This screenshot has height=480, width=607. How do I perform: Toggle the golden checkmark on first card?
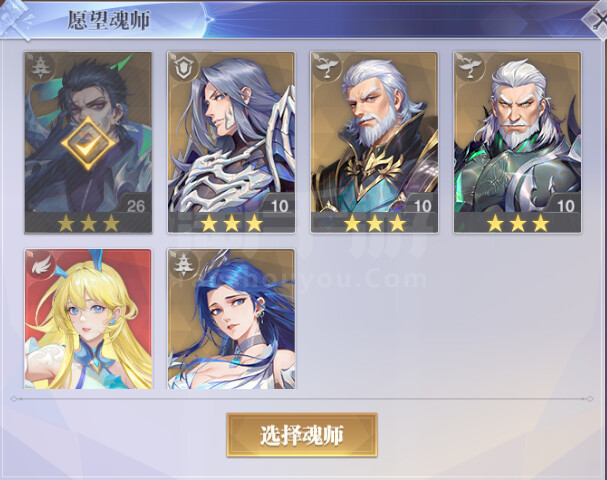[x=88, y=144]
